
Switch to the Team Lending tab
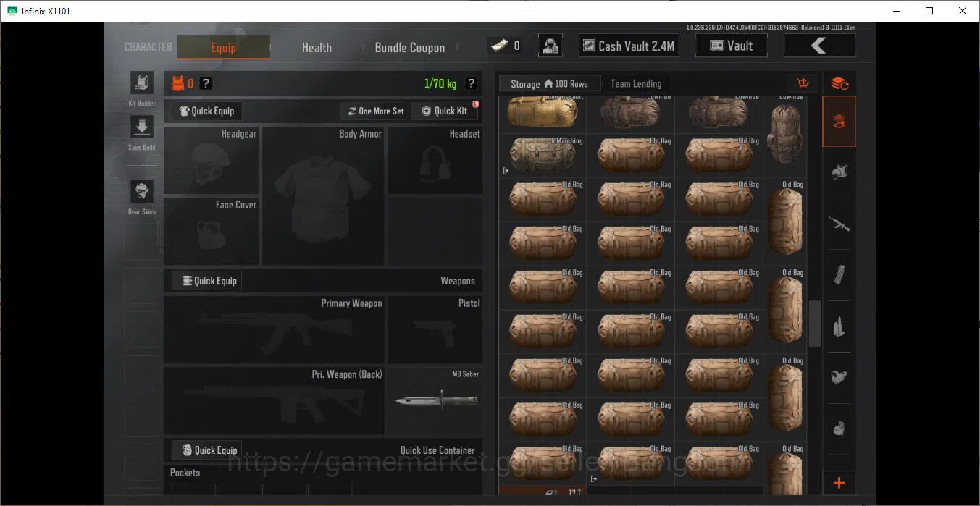point(636,84)
